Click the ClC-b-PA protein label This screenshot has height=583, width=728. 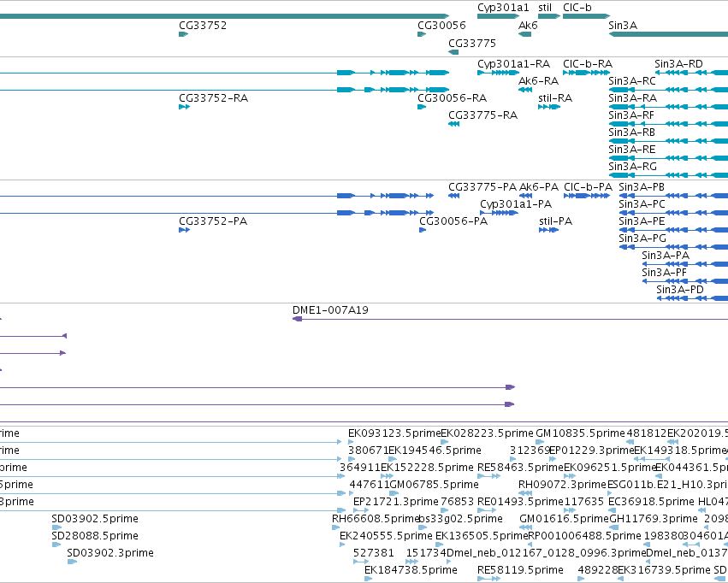click(x=588, y=187)
